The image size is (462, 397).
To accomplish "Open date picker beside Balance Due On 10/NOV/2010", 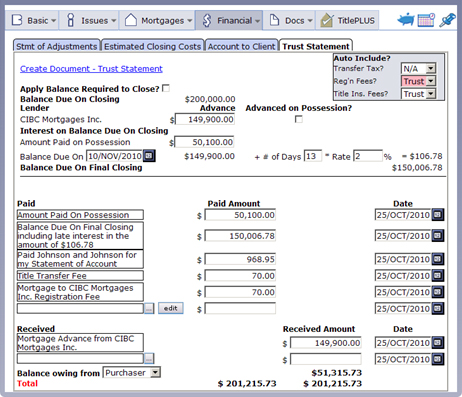I will [149, 156].
